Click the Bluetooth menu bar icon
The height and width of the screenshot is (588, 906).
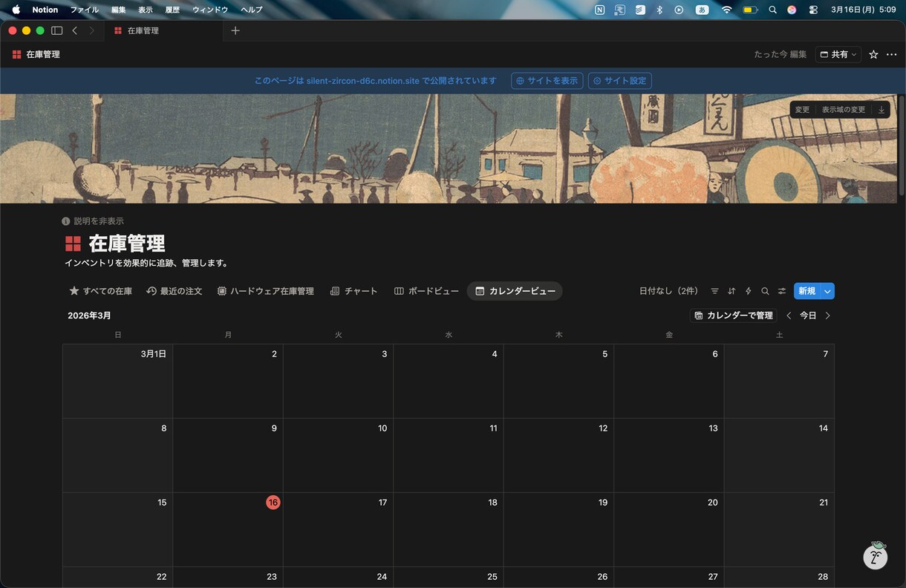pos(659,10)
